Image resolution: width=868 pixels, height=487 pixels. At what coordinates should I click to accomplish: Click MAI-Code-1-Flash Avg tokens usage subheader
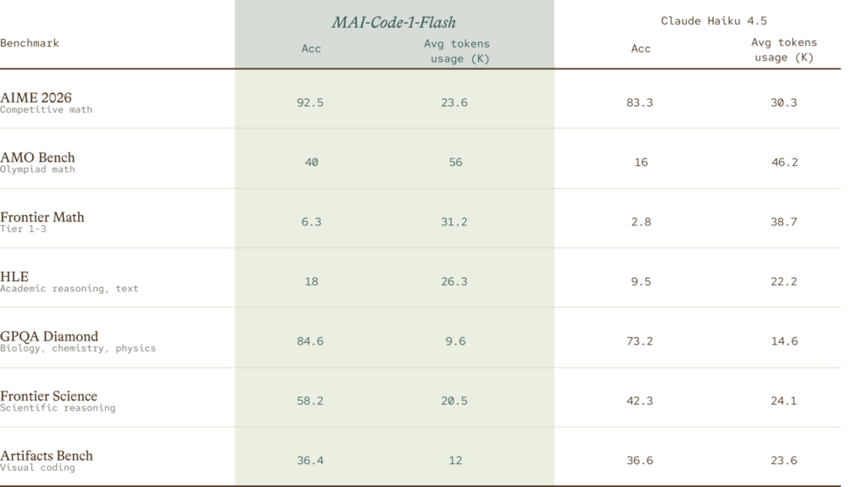pos(457,51)
